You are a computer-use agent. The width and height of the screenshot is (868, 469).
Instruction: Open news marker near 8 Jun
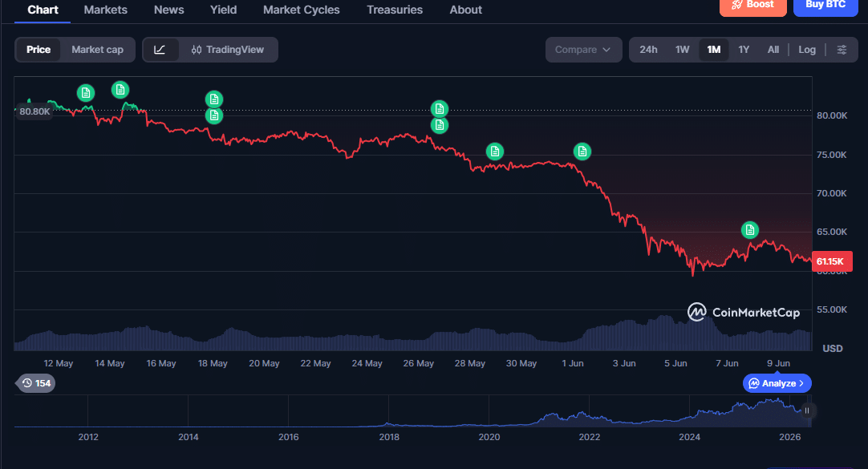tap(750, 230)
